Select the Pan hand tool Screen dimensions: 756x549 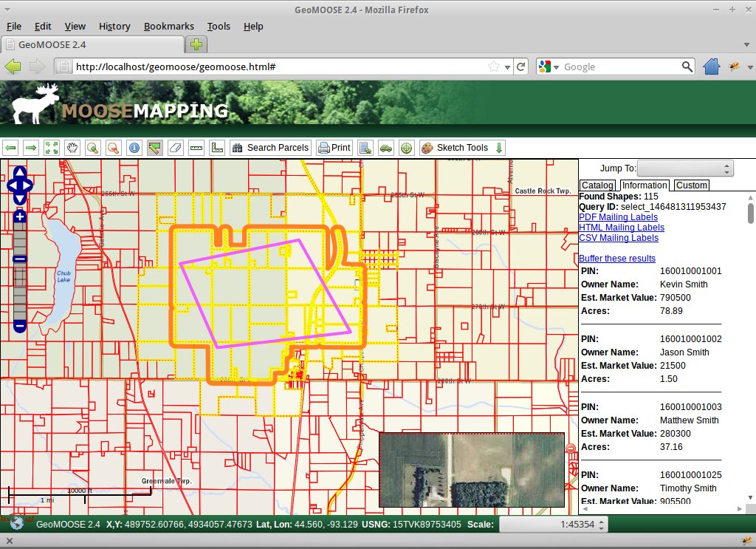[x=72, y=148]
